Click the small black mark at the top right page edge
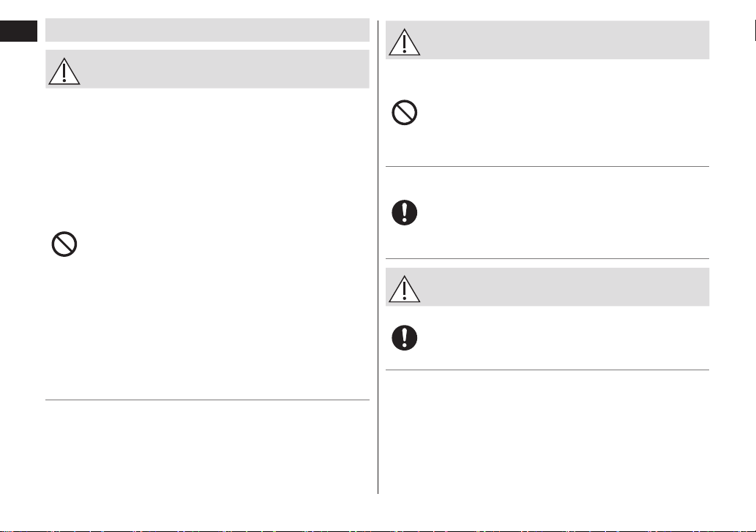 pyautogui.click(x=755, y=31)
